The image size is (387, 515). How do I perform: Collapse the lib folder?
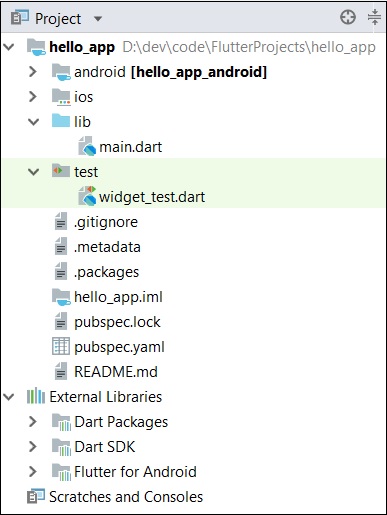click(34, 122)
